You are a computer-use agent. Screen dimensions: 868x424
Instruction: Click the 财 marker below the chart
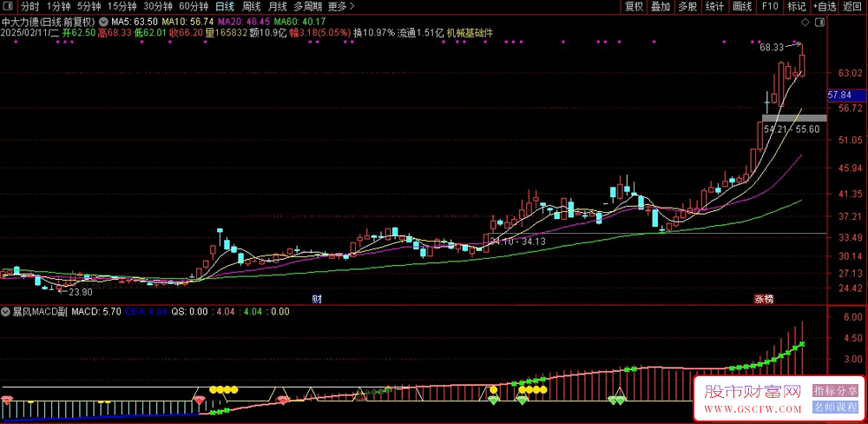click(317, 299)
